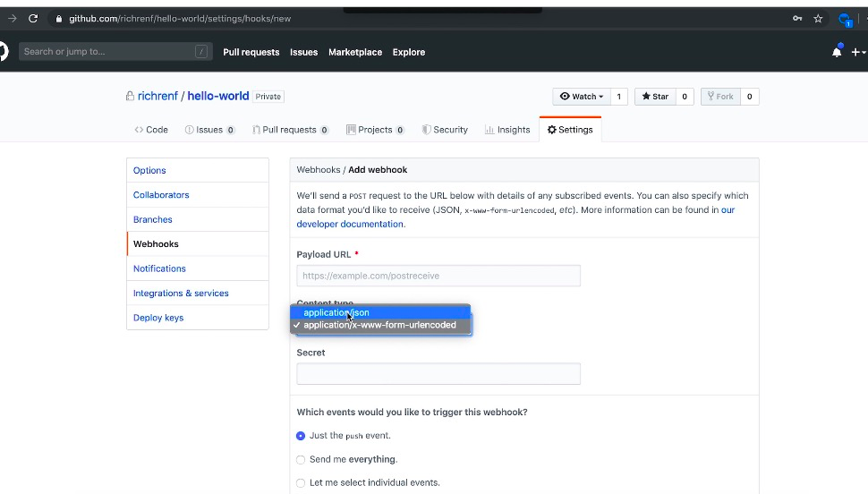Viewport: 868px width, 494px height.
Task: Select Deploy keys in settings sidebar
Action: (x=198, y=318)
